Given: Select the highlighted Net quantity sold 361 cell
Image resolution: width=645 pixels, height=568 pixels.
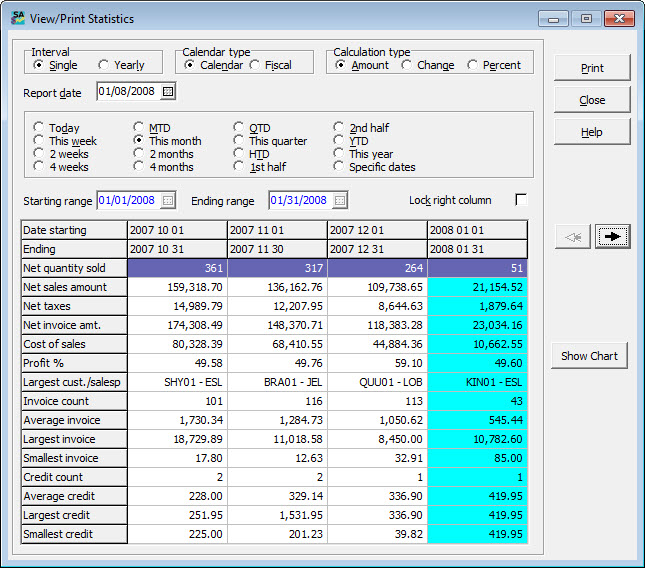Looking at the screenshot, I should 177,268.
